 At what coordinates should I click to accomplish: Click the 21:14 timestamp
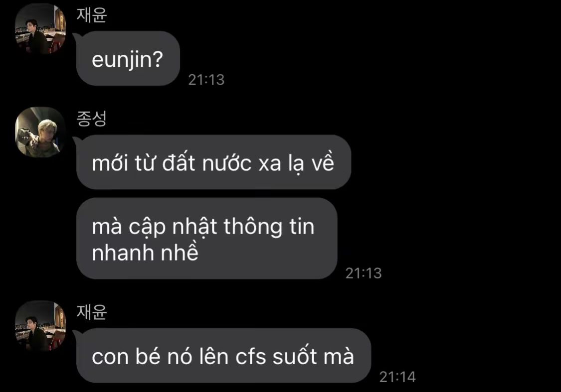pyautogui.click(x=397, y=377)
